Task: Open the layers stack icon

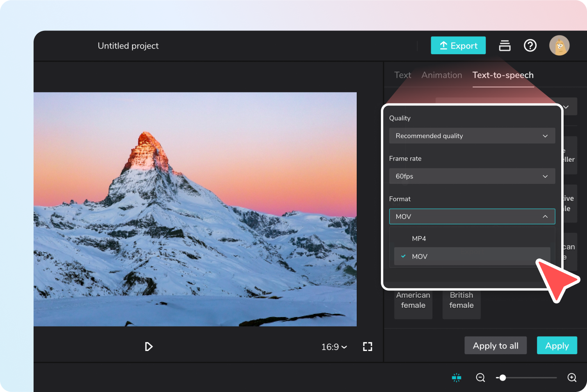Action: pos(505,46)
